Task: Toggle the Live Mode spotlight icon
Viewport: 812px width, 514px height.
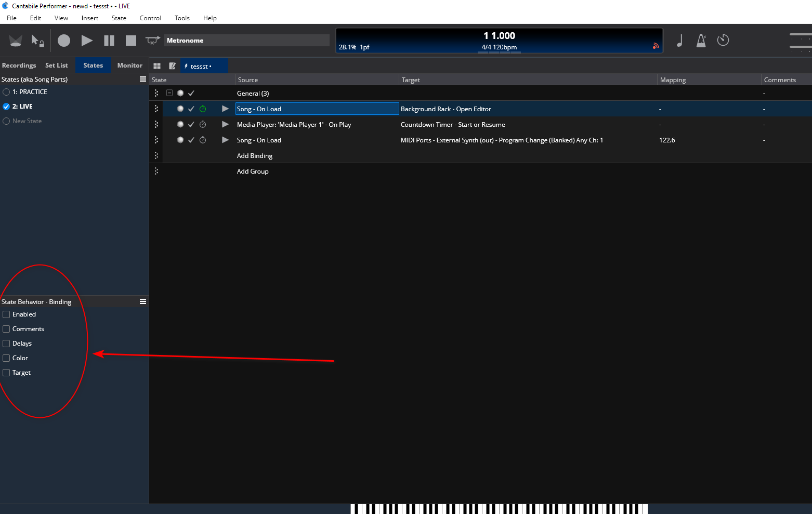Action: click(x=16, y=41)
